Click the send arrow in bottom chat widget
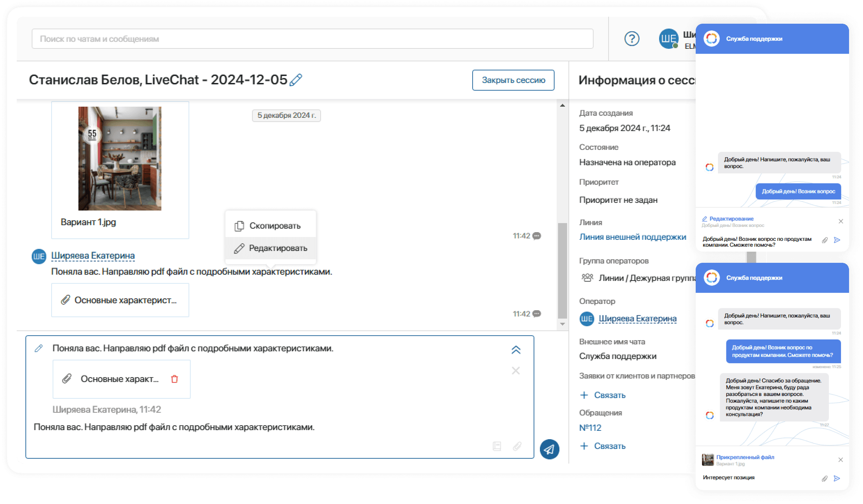Screen dimensions: 863x504 coord(837,479)
